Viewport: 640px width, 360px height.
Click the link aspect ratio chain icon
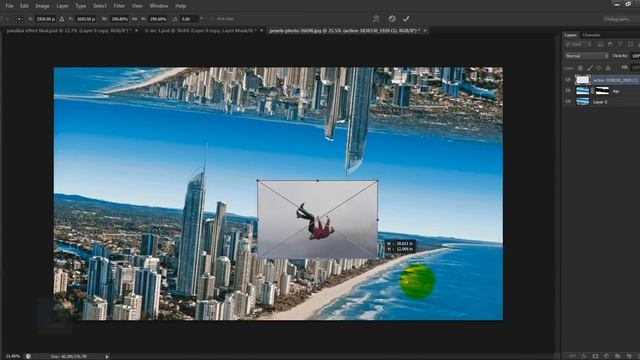coord(134,19)
